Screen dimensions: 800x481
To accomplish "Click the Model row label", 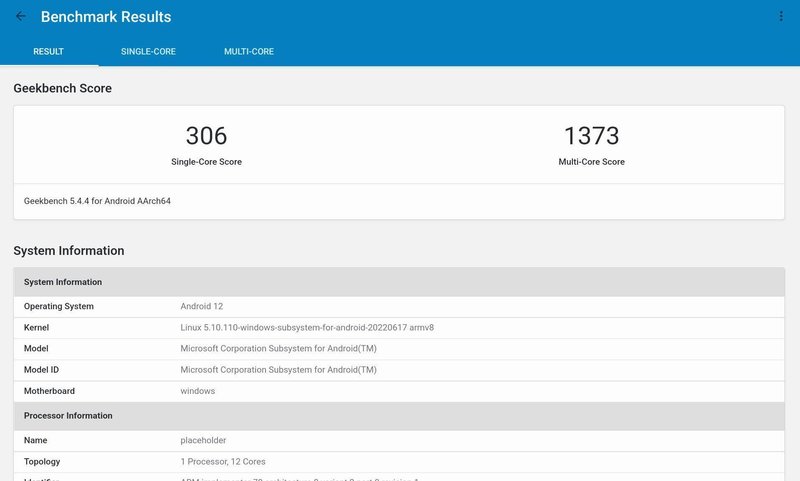I will (x=36, y=348).
